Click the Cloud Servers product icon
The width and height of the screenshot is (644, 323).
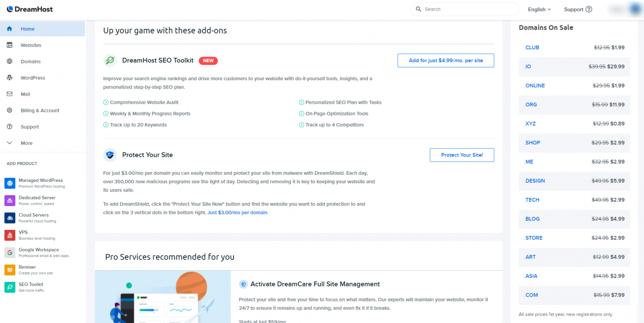[10, 218]
